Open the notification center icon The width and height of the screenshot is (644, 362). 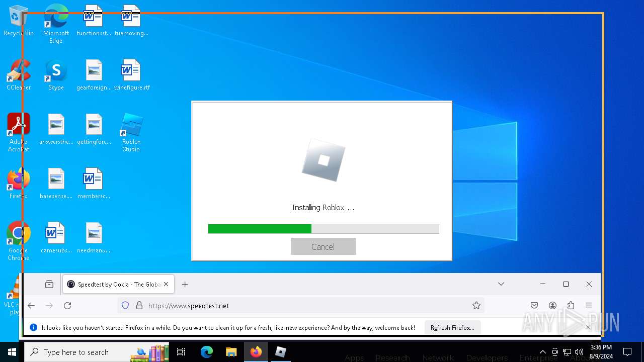pos(627,352)
